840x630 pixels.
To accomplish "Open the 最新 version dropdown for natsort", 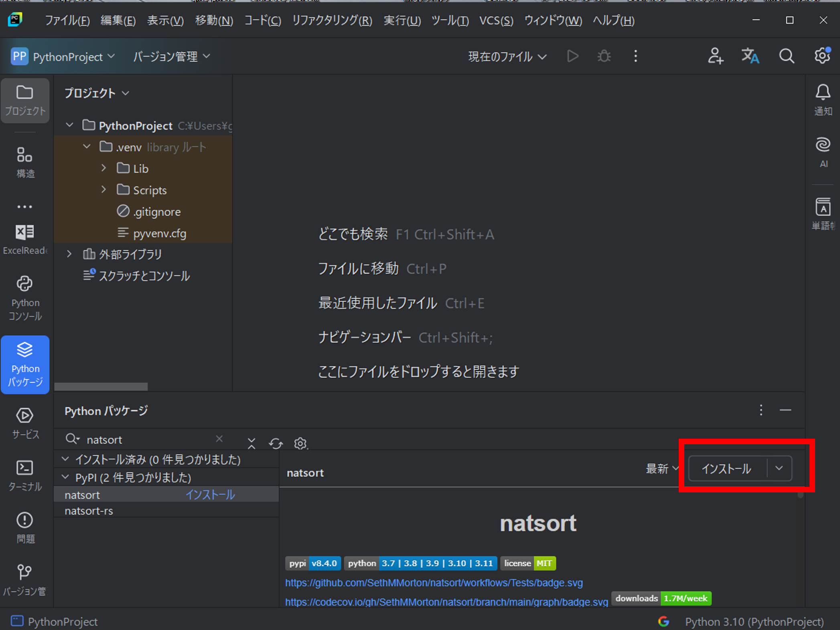I will [x=662, y=468].
